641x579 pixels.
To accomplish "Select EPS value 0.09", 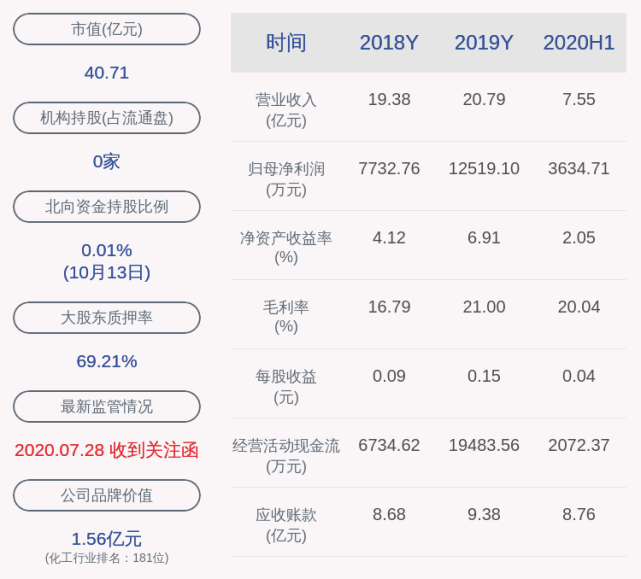I will [389, 376].
